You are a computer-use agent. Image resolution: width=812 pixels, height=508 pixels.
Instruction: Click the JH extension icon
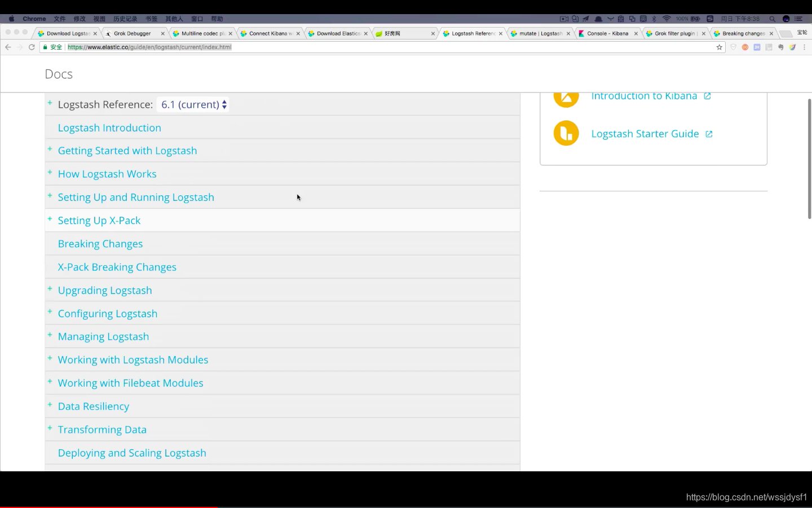click(757, 47)
